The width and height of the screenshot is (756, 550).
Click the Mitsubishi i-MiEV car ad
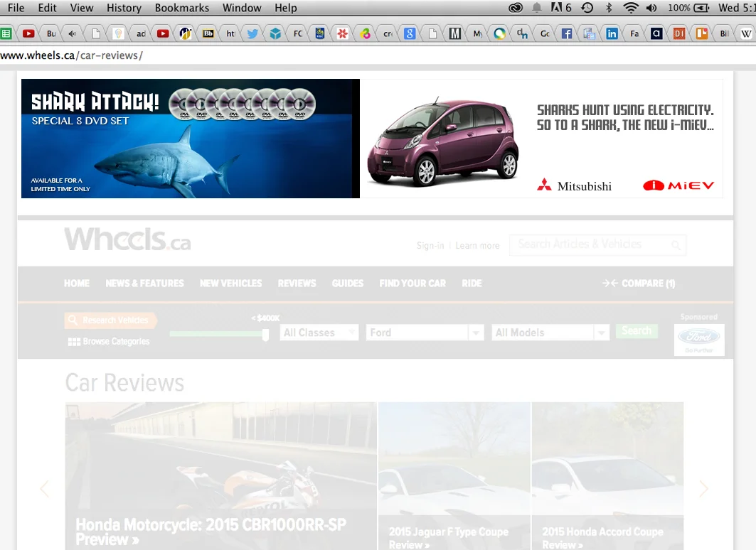pyautogui.click(x=541, y=139)
